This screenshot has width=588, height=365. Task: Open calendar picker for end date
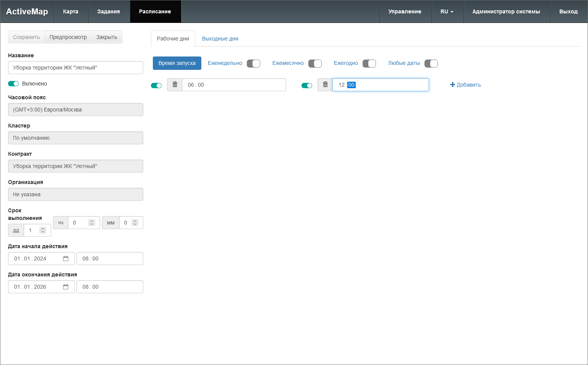click(x=66, y=287)
